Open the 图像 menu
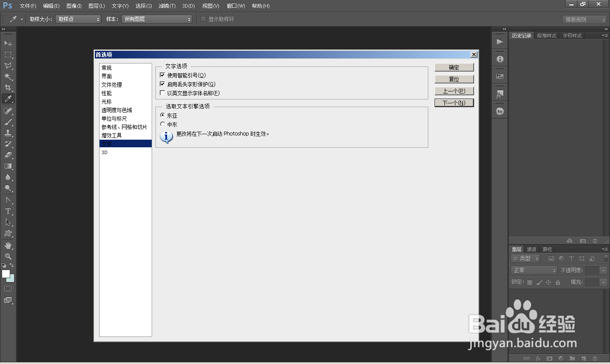 tap(74, 6)
